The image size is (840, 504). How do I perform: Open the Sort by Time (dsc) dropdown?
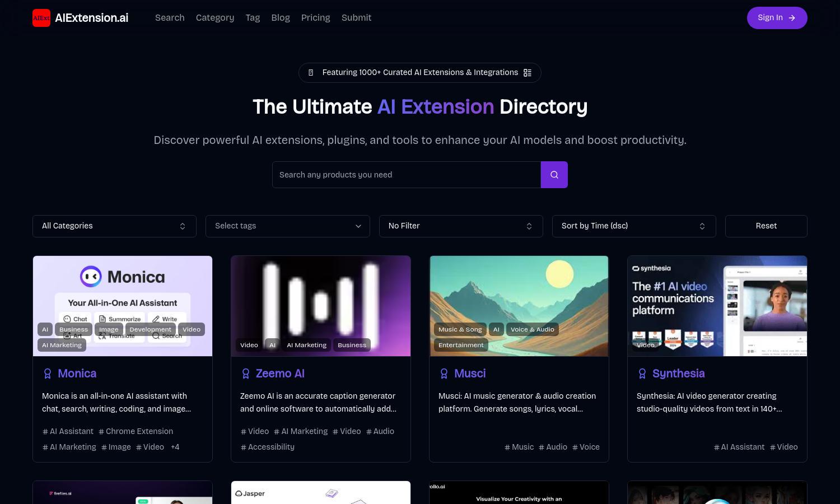(x=634, y=226)
